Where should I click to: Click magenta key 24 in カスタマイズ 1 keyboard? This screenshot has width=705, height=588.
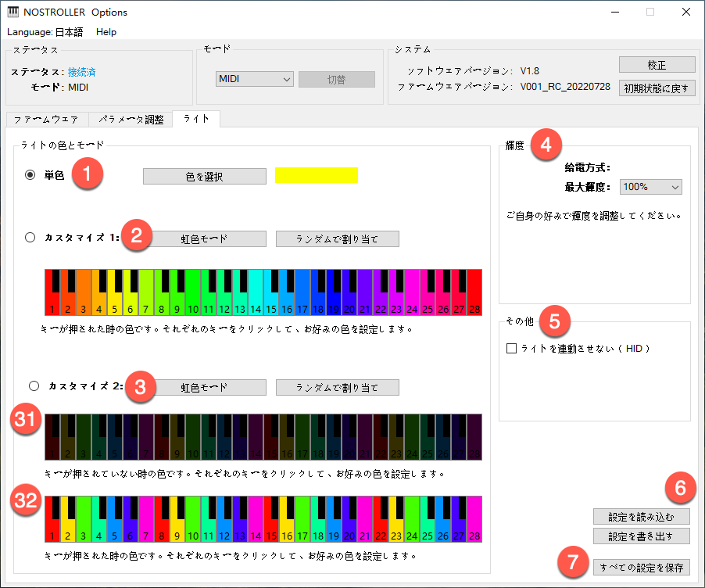pyautogui.click(x=412, y=292)
